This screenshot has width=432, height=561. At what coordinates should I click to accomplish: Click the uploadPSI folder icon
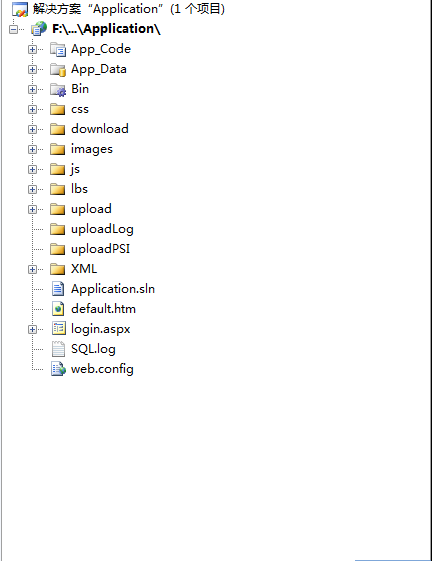pos(58,249)
